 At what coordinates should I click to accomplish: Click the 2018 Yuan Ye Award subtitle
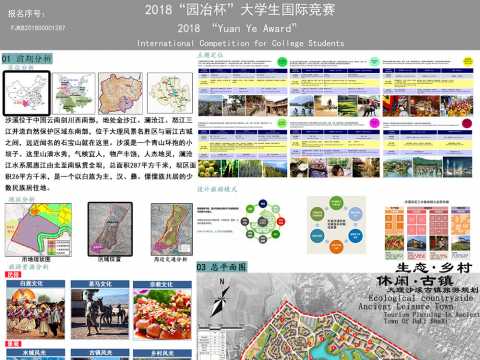click(x=237, y=28)
